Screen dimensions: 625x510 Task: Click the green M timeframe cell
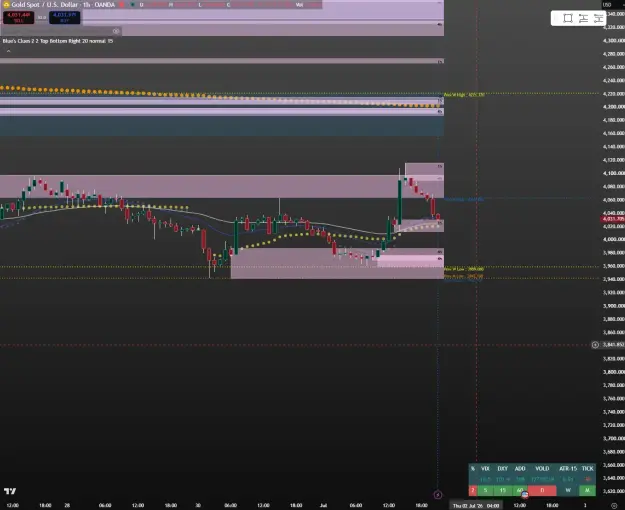click(587, 490)
